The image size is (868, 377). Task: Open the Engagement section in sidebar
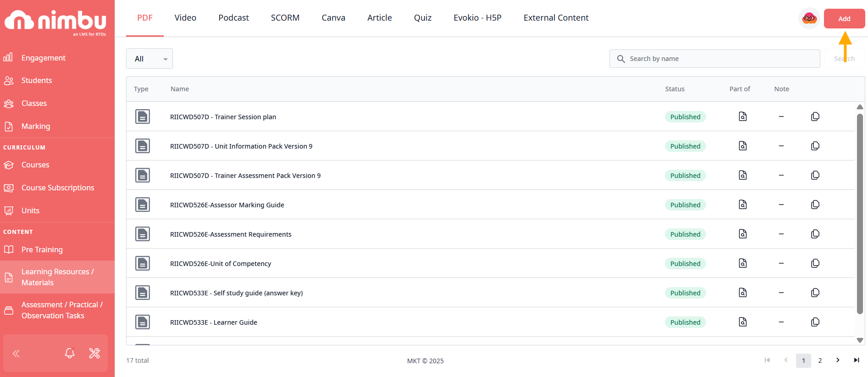[57, 58]
